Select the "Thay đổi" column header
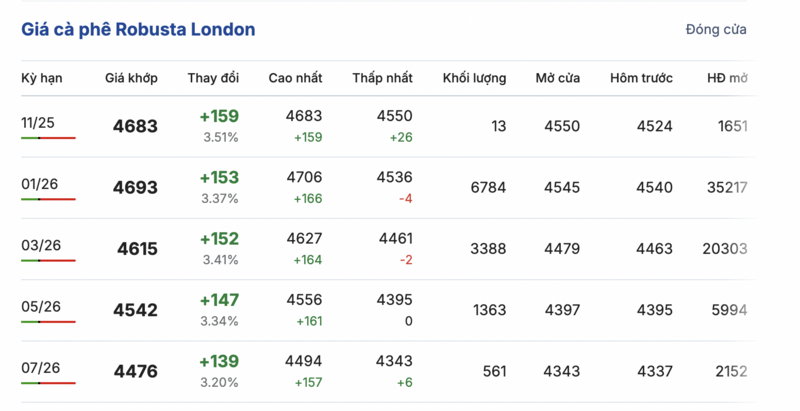 (x=213, y=78)
